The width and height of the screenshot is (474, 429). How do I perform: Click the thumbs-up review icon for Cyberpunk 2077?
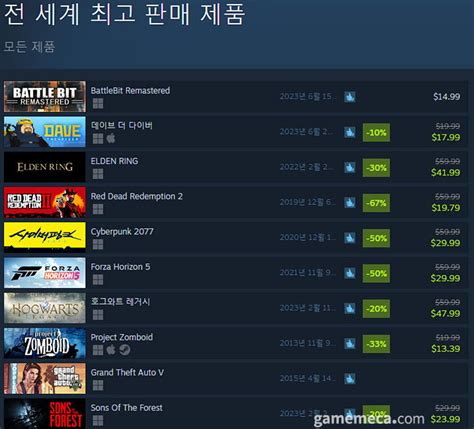(x=350, y=238)
